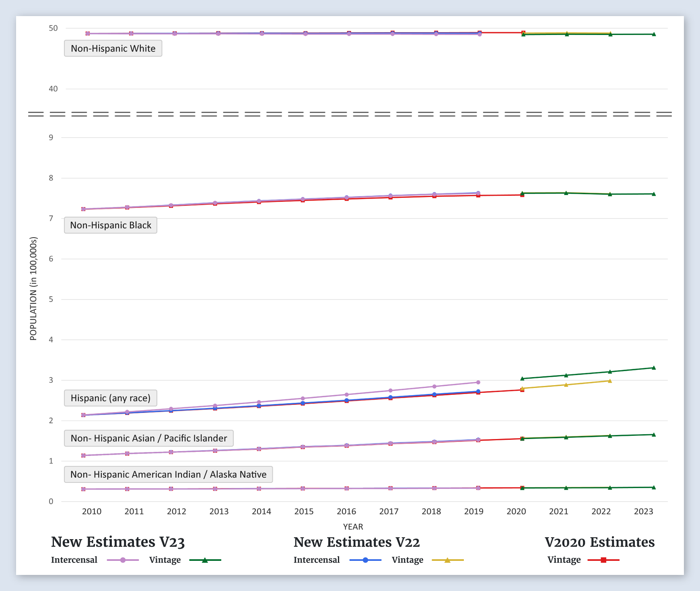Viewport: 700px width, 591px height.
Task: Click the Hispanic purple circle point at 2019
Action: click(x=478, y=382)
